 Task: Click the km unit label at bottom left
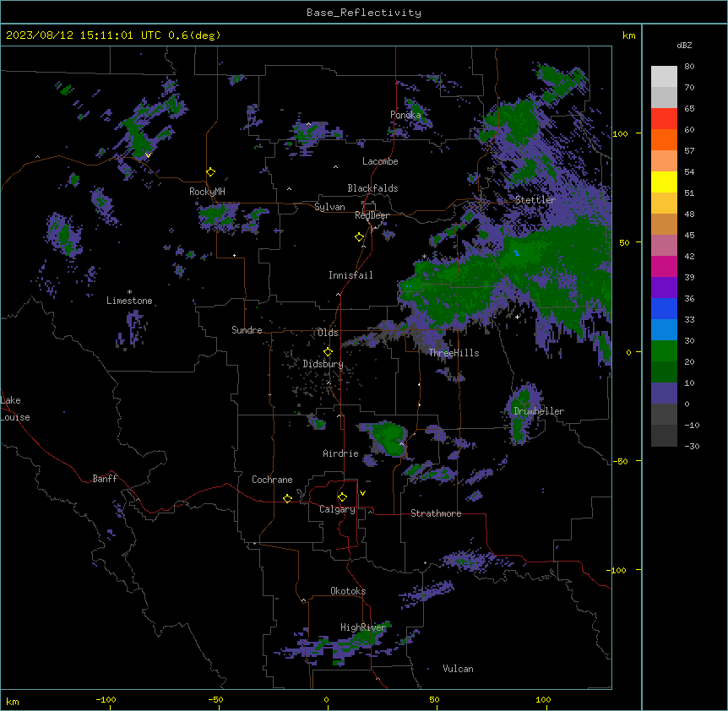point(13,701)
